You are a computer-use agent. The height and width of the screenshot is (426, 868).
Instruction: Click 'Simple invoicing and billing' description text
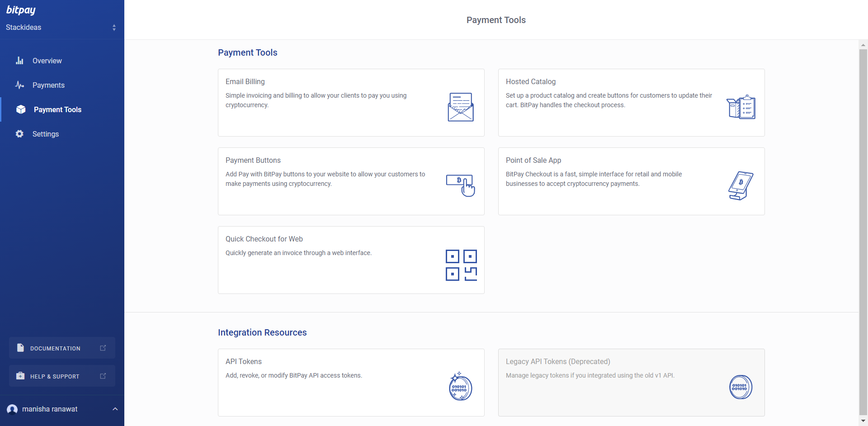pos(316,100)
